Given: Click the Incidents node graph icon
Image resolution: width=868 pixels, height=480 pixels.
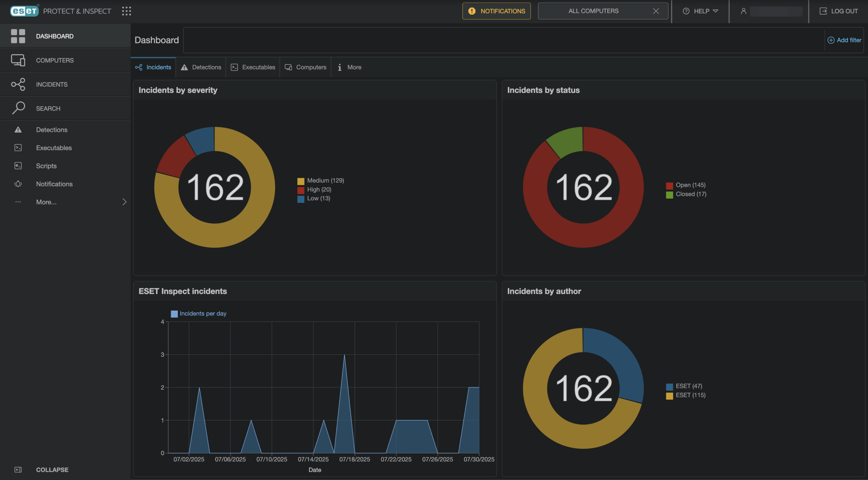Looking at the screenshot, I should coord(18,84).
